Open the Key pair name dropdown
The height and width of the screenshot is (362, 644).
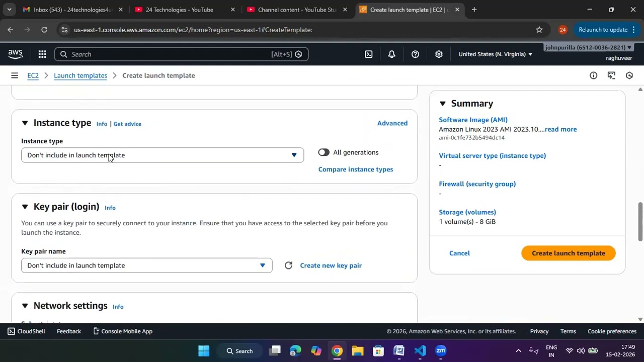147,265
